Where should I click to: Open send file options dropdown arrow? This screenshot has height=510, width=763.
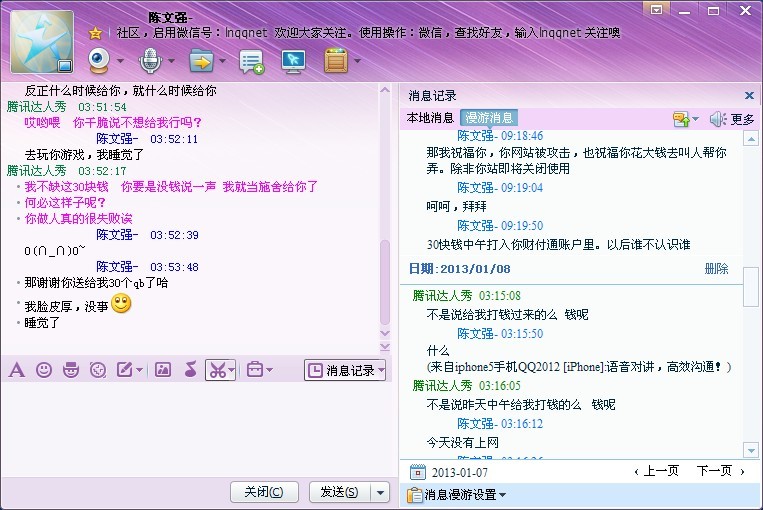click(222, 61)
